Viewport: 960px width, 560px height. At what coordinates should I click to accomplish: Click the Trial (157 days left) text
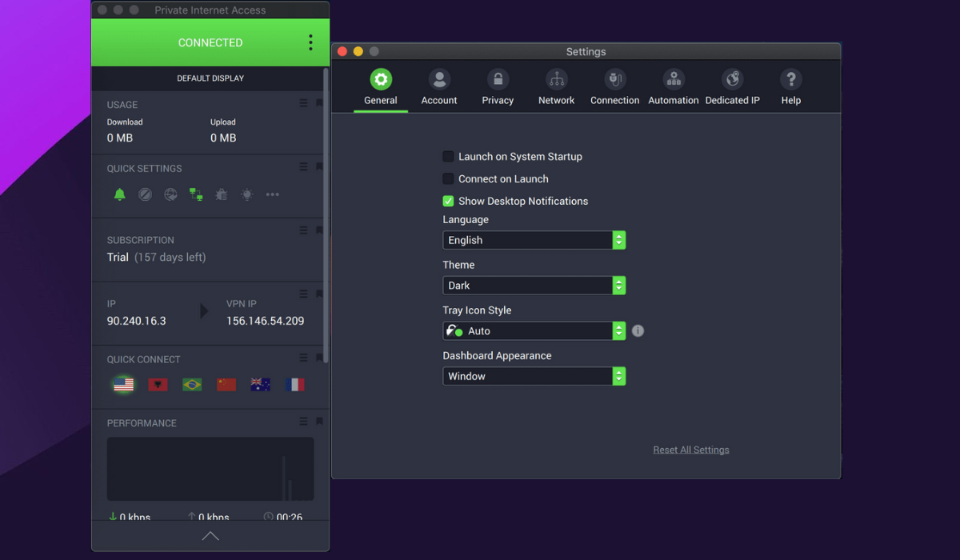pos(157,258)
